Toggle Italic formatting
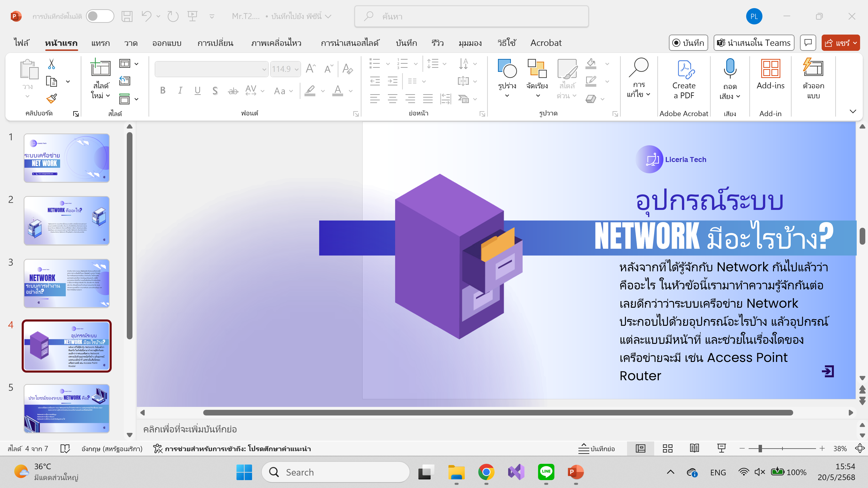 180,90
